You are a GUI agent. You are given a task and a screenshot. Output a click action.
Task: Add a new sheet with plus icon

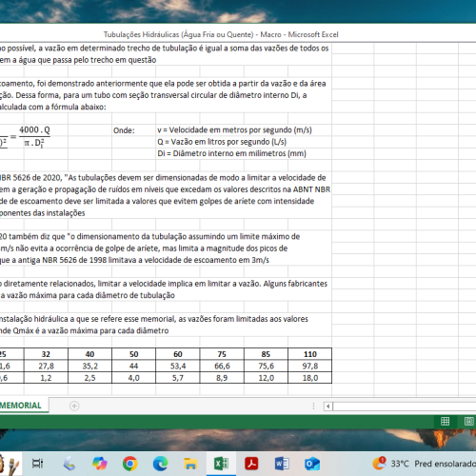tap(74, 406)
